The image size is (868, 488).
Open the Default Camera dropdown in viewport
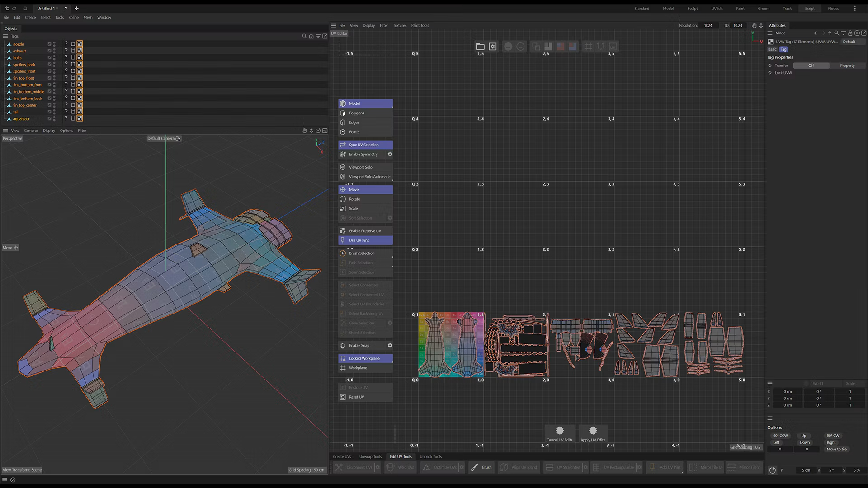coord(164,139)
